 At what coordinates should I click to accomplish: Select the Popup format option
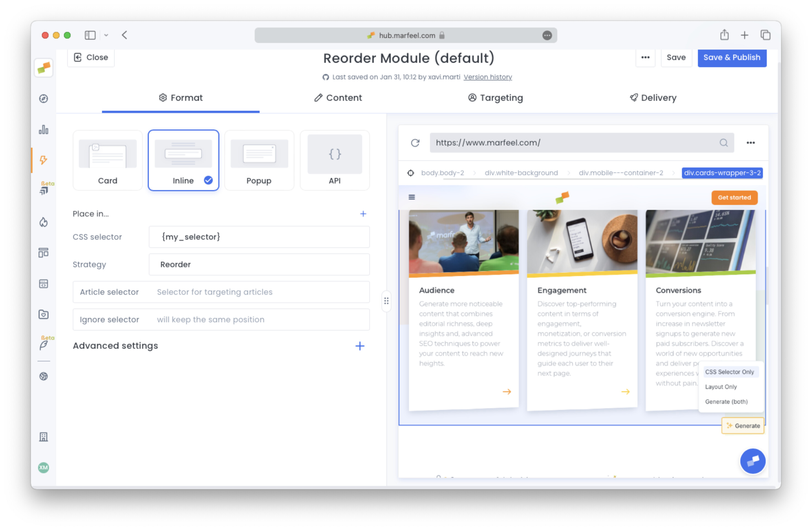click(259, 160)
